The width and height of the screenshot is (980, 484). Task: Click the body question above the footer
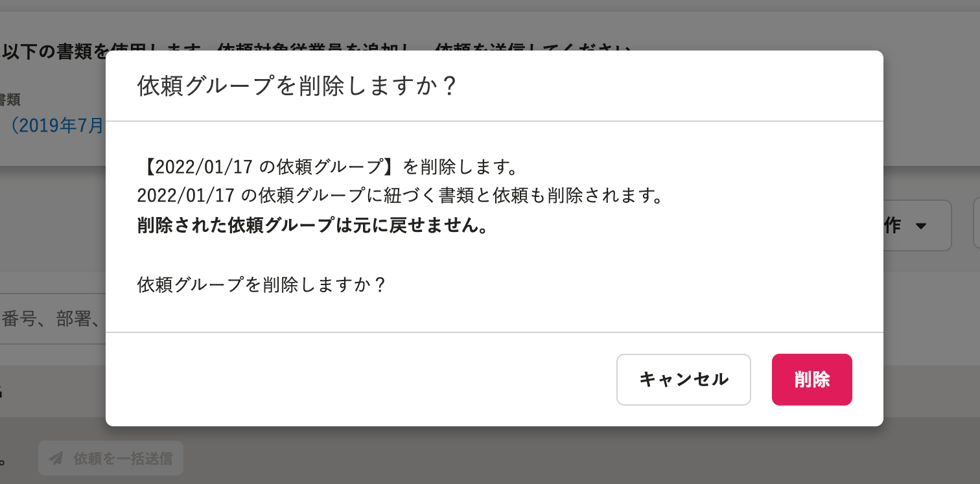(x=262, y=284)
